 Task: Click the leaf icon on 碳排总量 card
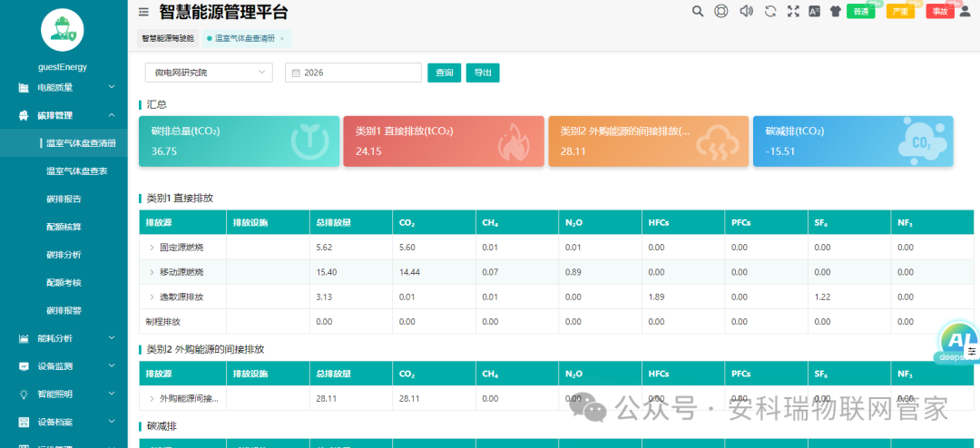point(309,141)
